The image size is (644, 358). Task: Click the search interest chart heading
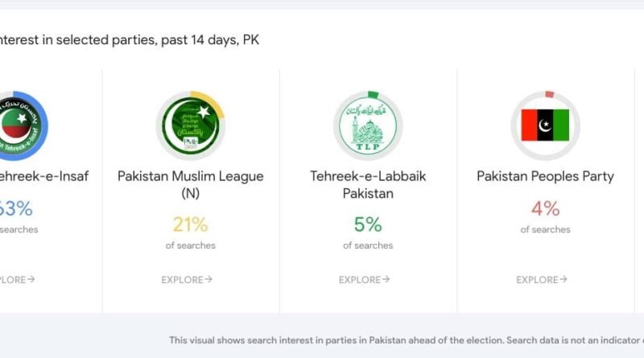click(x=129, y=39)
